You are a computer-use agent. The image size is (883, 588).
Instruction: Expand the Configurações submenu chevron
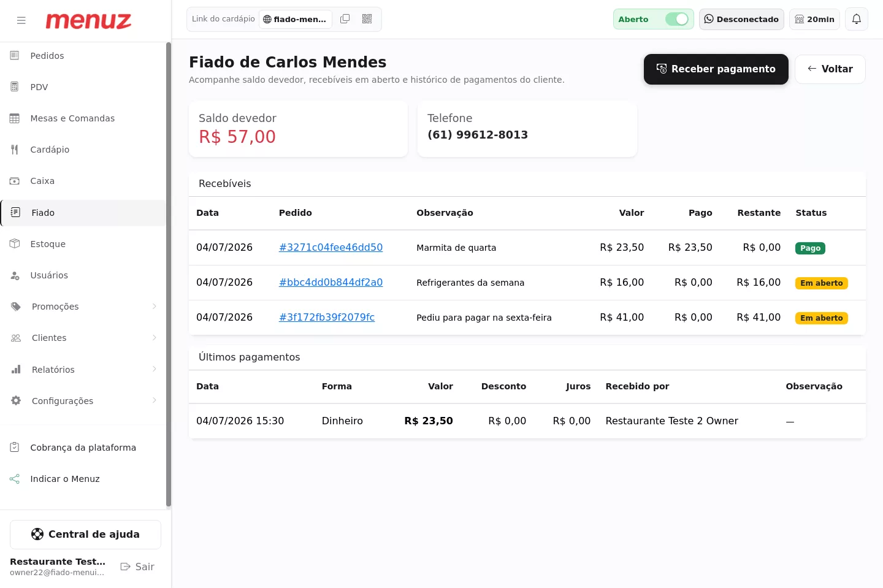click(155, 400)
